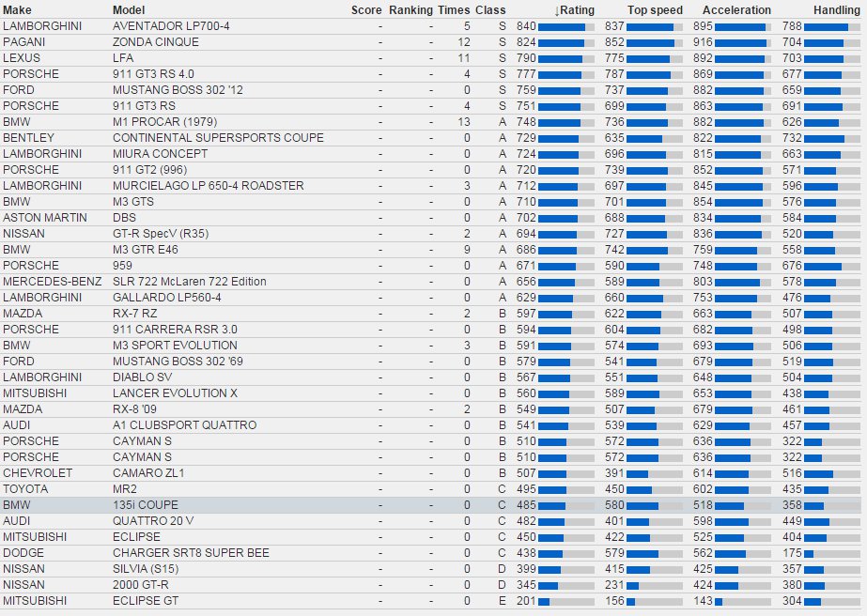Sort table by Class header

coord(490,10)
